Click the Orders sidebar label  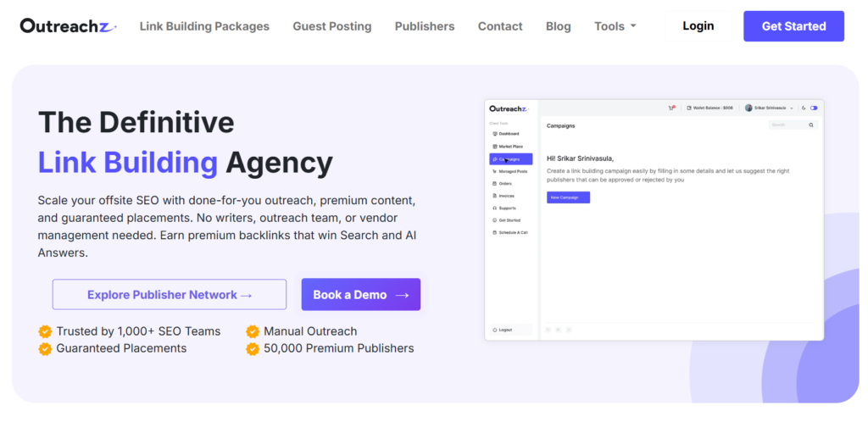click(505, 184)
